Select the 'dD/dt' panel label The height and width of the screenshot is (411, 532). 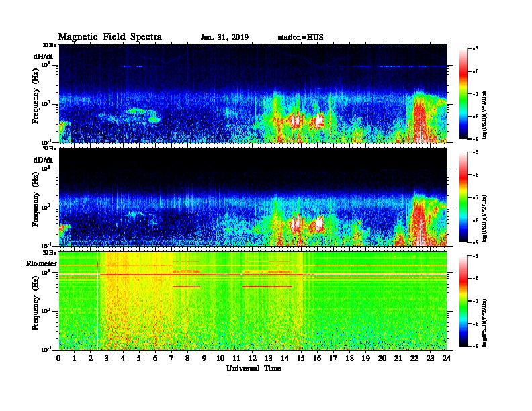point(43,160)
